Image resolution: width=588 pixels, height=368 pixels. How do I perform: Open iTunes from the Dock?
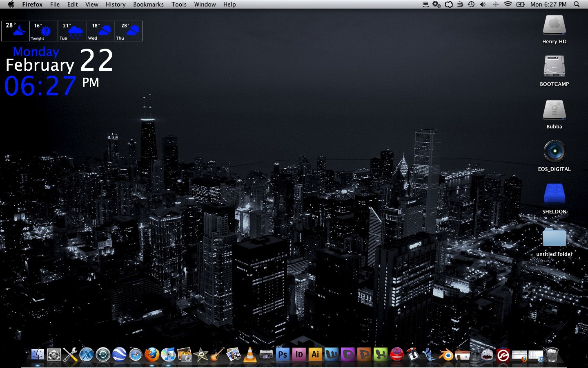168,355
